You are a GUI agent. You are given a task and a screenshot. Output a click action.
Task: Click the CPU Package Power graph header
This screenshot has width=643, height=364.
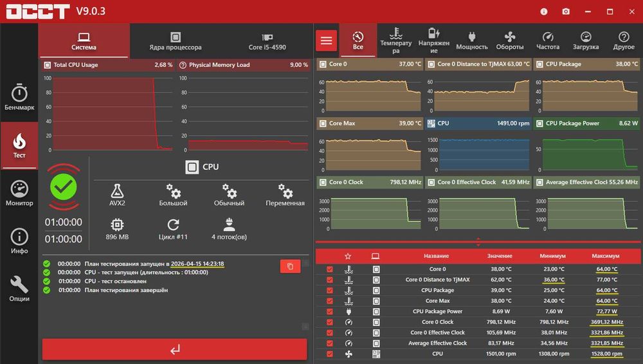pyautogui.click(x=587, y=123)
